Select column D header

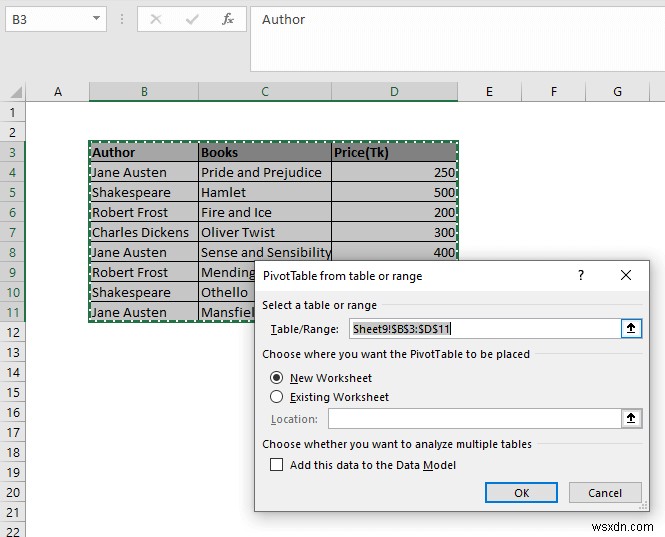tap(394, 92)
